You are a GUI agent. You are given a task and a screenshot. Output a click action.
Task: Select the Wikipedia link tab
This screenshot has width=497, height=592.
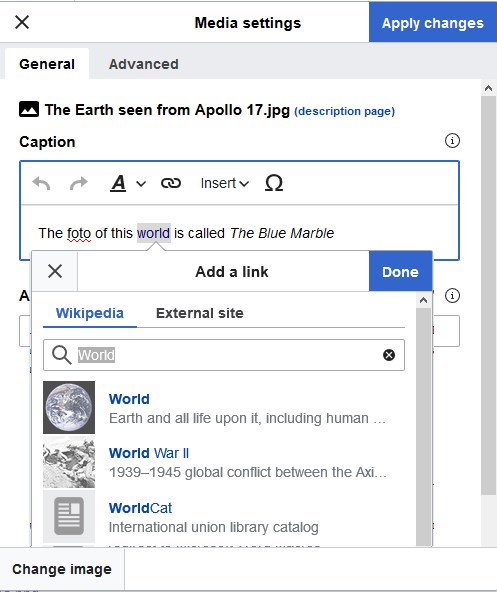point(90,313)
